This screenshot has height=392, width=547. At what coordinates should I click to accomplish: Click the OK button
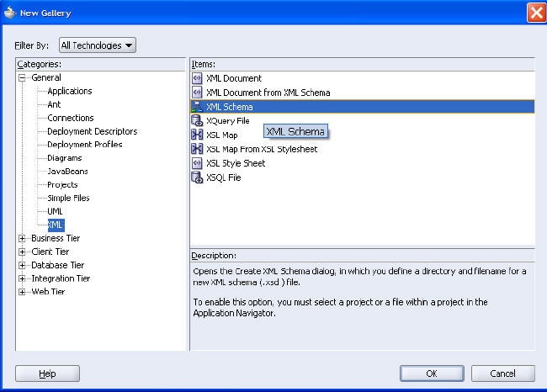432,373
